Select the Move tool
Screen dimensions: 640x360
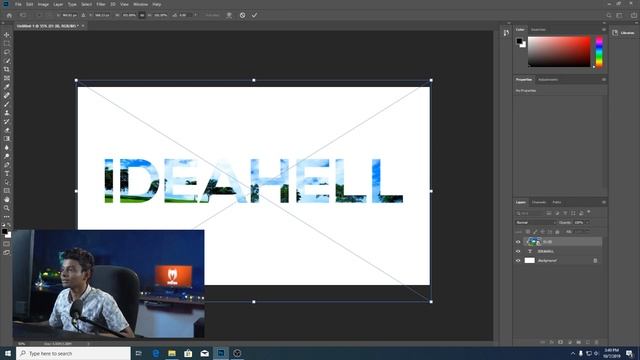[x=7, y=35]
